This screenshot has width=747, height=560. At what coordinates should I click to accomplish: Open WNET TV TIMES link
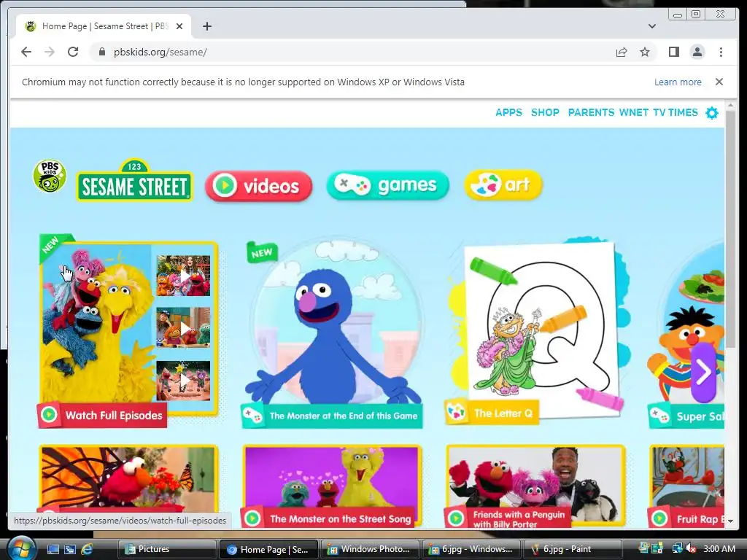pos(659,112)
